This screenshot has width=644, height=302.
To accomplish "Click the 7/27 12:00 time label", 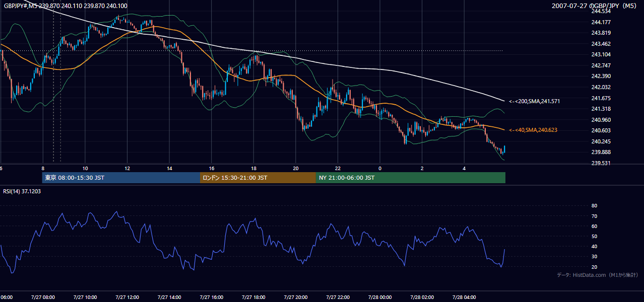I will (x=127, y=297).
